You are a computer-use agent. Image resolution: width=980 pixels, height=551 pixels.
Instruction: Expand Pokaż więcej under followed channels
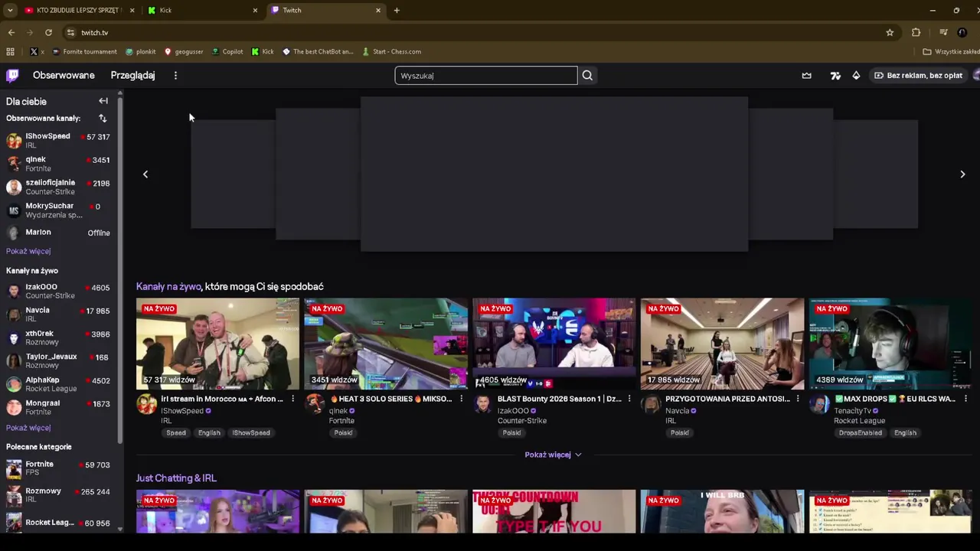[28, 251]
